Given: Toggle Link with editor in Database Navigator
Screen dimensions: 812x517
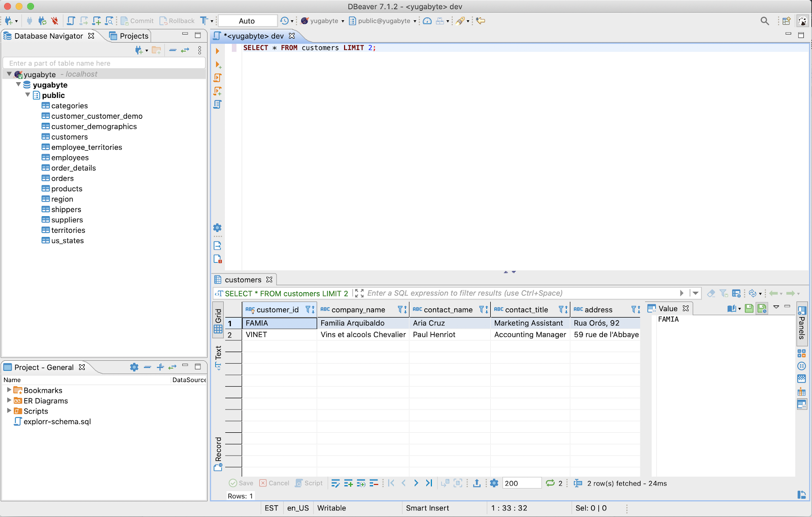Looking at the screenshot, I should pos(185,50).
